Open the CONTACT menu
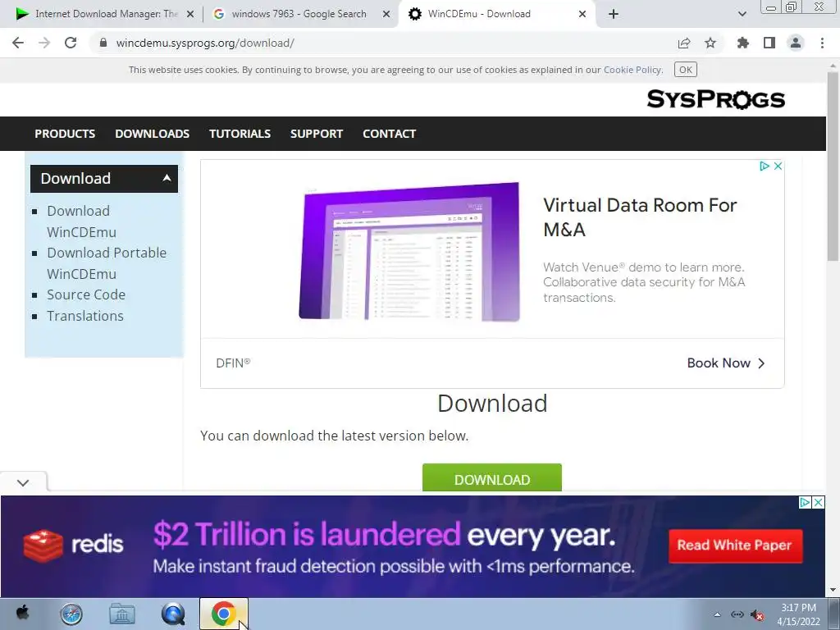840x630 pixels. click(x=389, y=134)
